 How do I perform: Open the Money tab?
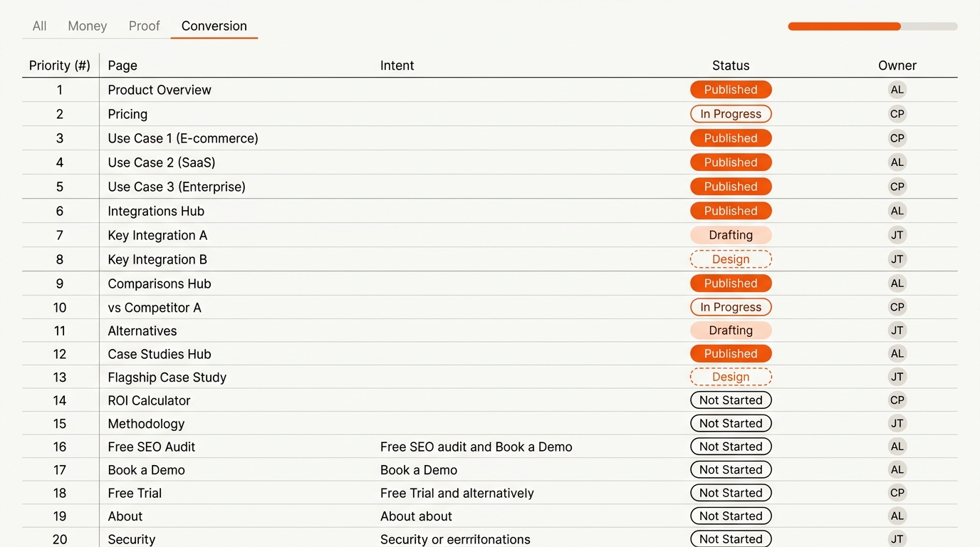point(88,26)
